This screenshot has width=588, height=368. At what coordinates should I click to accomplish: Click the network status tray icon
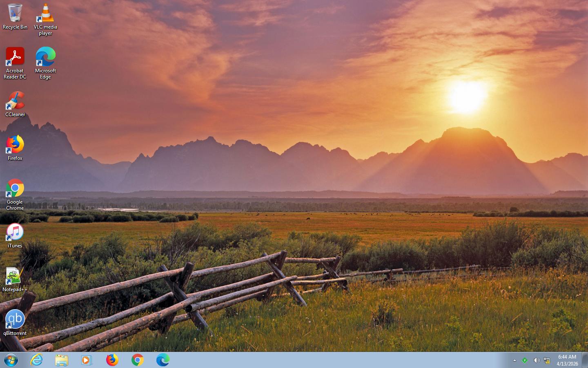546,360
